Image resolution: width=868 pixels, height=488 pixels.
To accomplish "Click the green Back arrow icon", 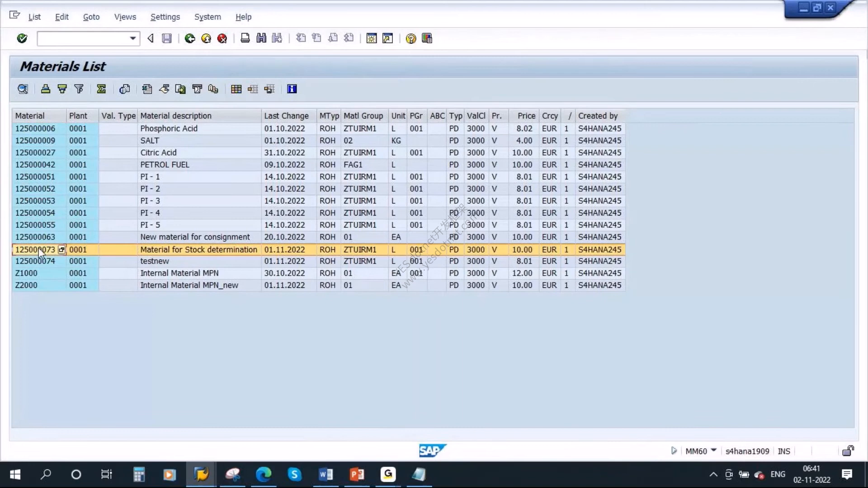I will coord(190,38).
